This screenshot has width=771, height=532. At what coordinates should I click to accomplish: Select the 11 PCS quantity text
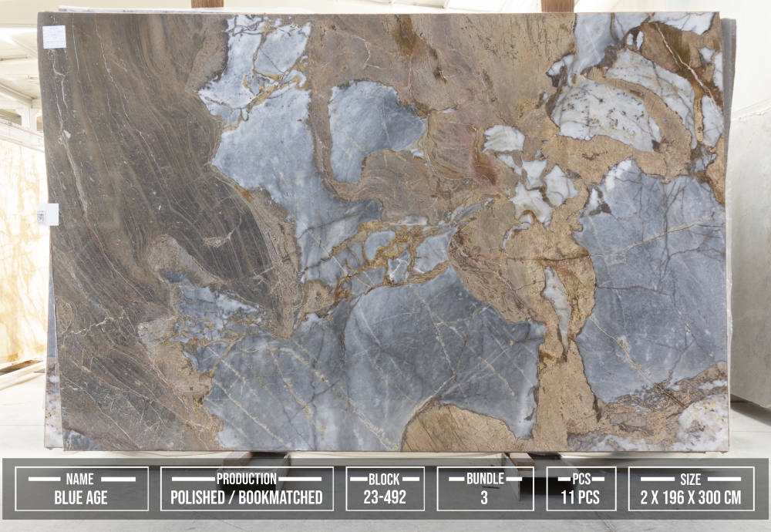pyautogui.click(x=581, y=497)
